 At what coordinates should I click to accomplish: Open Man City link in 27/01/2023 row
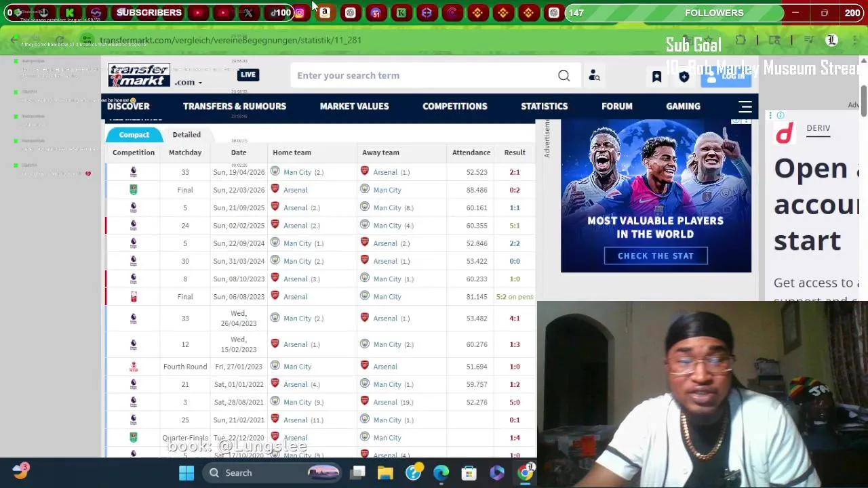click(x=297, y=367)
